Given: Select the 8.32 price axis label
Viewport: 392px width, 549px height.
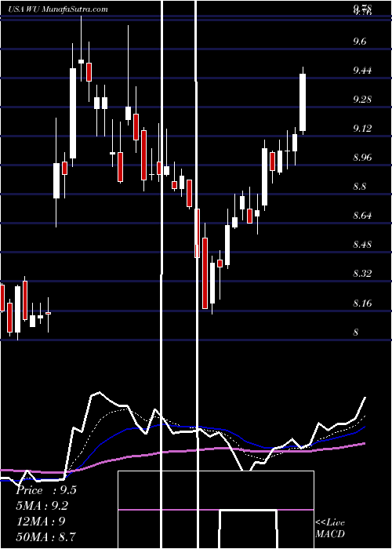Looking at the screenshot, I should [362, 274].
